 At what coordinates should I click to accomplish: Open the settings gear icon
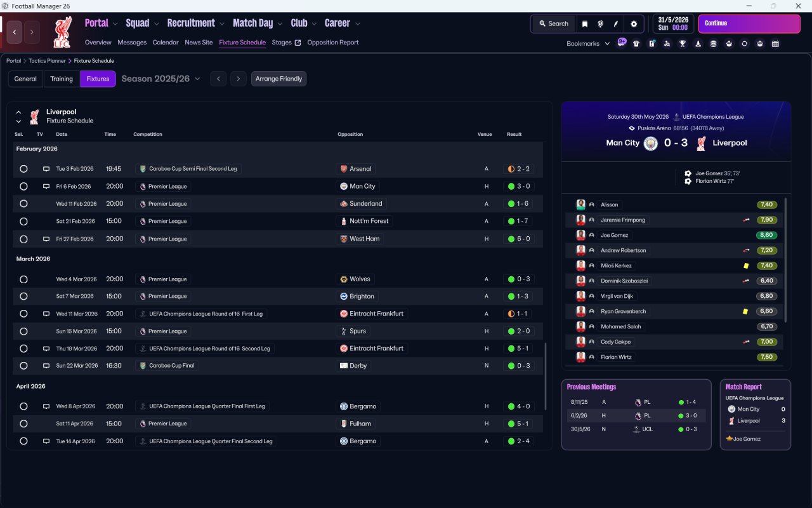point(633,23)
